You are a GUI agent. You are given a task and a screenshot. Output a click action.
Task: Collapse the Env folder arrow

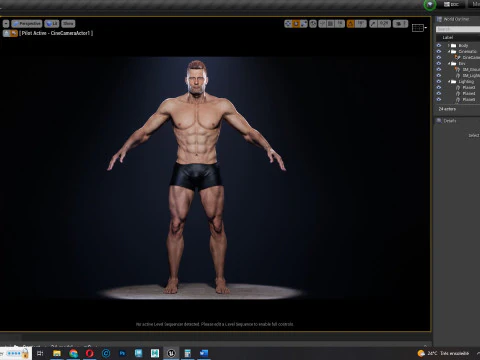[449, 63]
